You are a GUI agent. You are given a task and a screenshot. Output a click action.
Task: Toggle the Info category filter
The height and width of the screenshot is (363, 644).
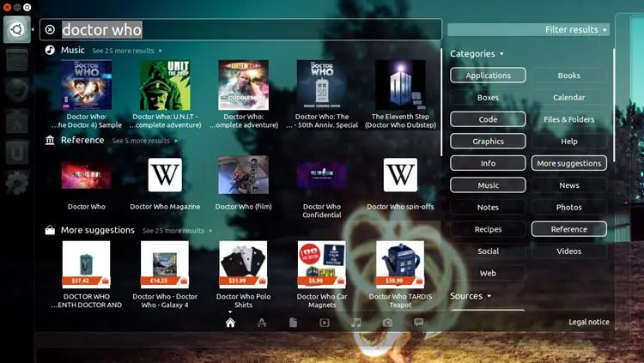(x=488, y=163)
